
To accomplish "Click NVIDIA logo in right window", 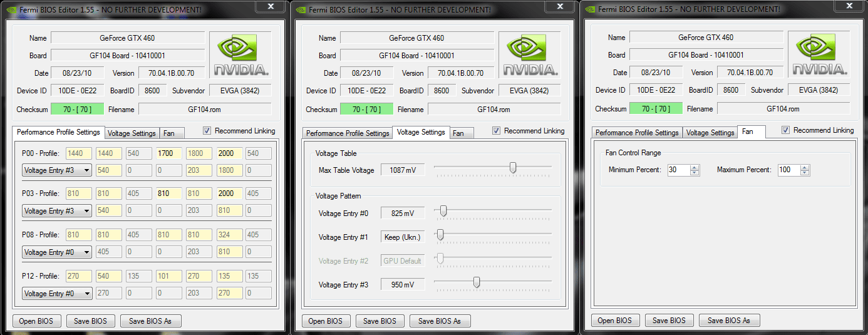I will [819, 55].
